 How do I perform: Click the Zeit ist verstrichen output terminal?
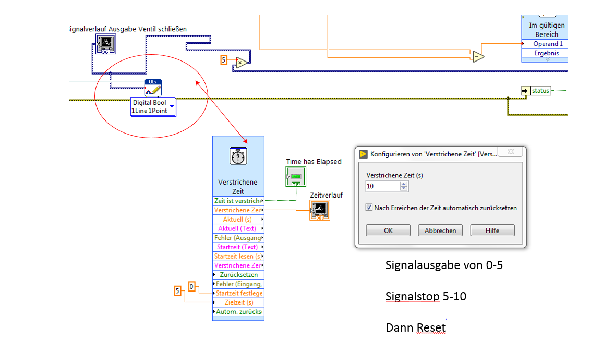click(x=238, y=201)
